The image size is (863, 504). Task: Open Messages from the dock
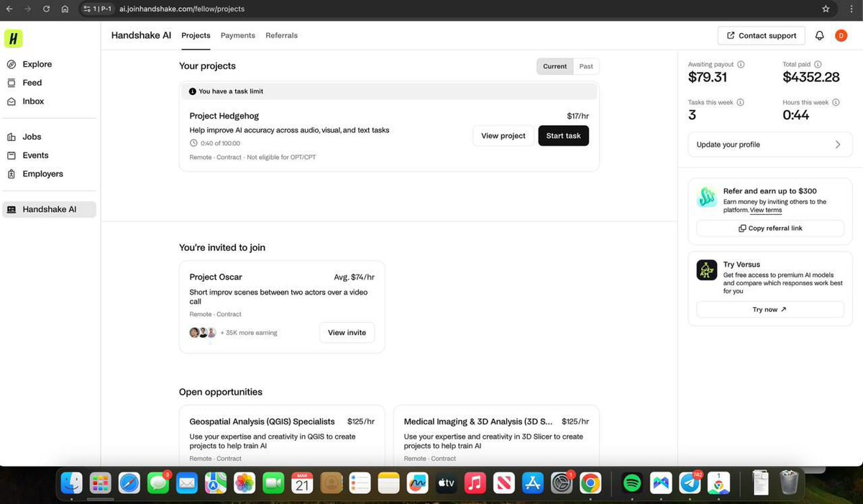(157, 482)
